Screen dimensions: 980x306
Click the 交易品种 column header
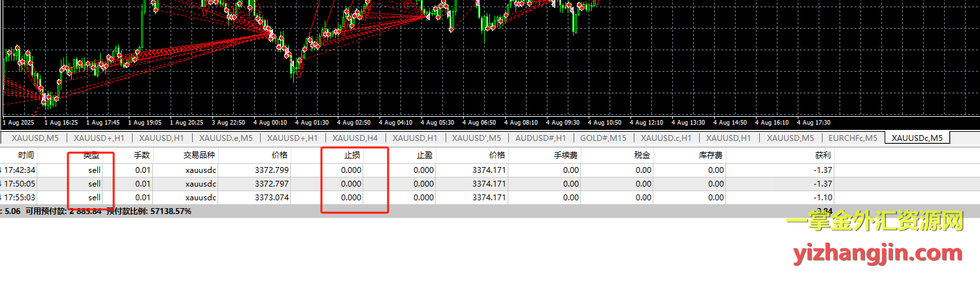[x=199, y=155]
